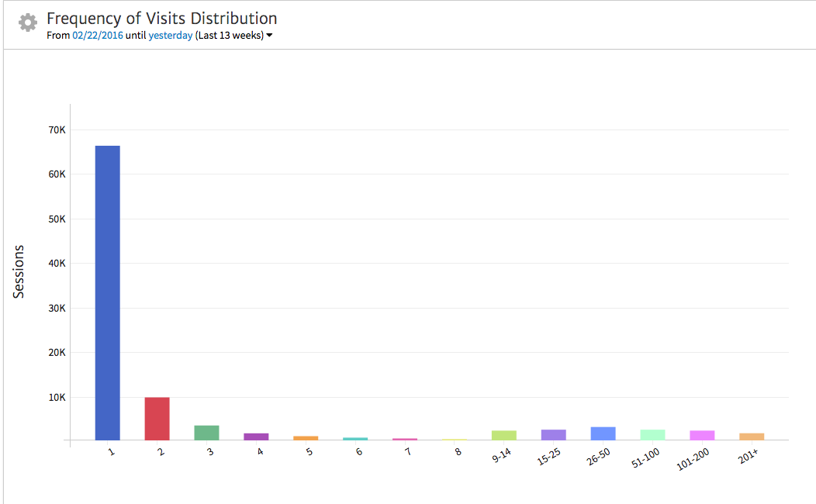This screenshot has height=504, width=816.
Task: Click the orange bar for 5 visits
Action: click(306, 438)
